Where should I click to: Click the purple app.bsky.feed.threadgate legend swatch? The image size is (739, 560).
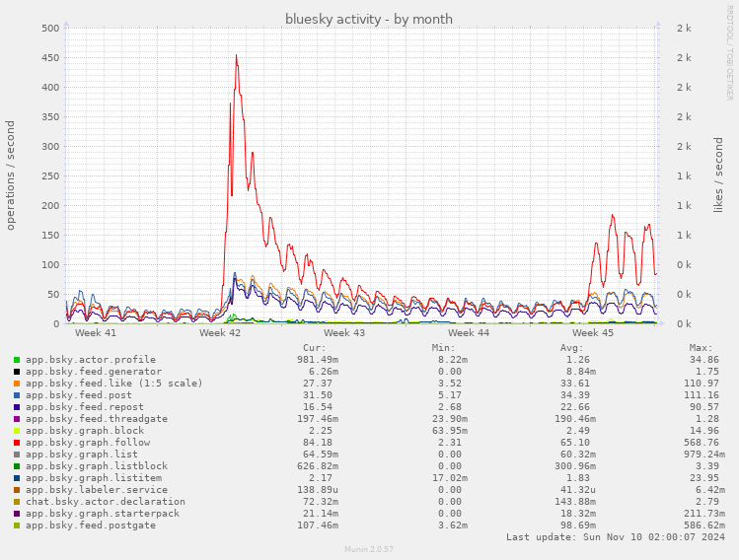pos(17,419)
